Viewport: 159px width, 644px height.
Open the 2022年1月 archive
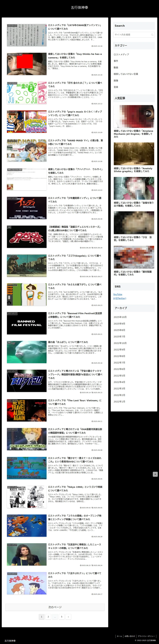(x=119, y=402)
